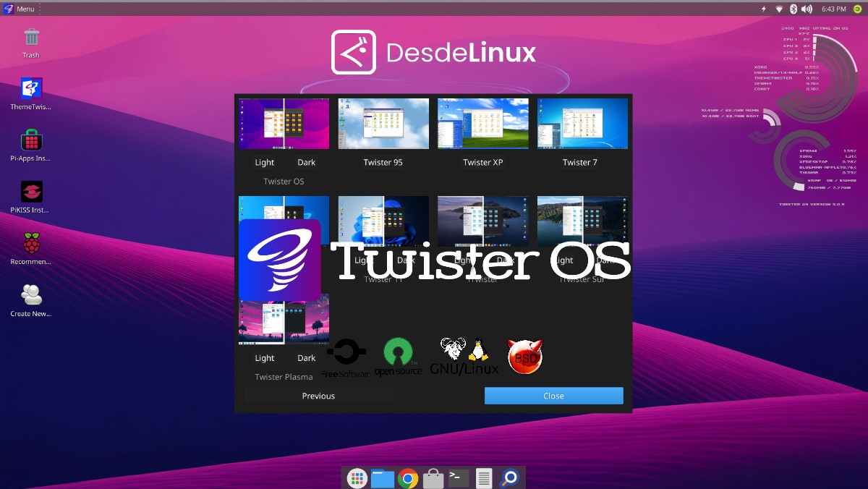This screenshot has height=489, width=868.
Task: Open the Pi-Apps installer desktop icon
Action: (31, 145)
